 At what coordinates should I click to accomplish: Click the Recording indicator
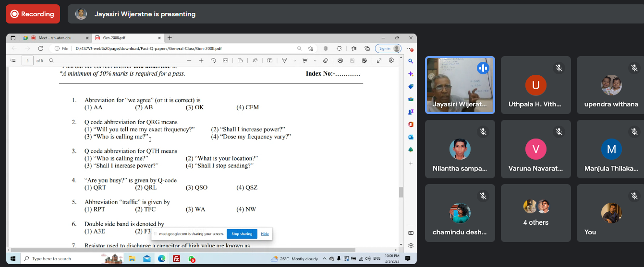tap(33, 14)
